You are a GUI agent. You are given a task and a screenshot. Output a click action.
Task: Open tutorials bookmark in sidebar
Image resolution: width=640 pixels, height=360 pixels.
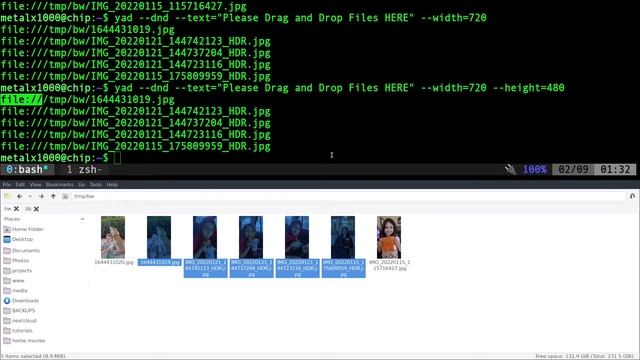[18, 331]
